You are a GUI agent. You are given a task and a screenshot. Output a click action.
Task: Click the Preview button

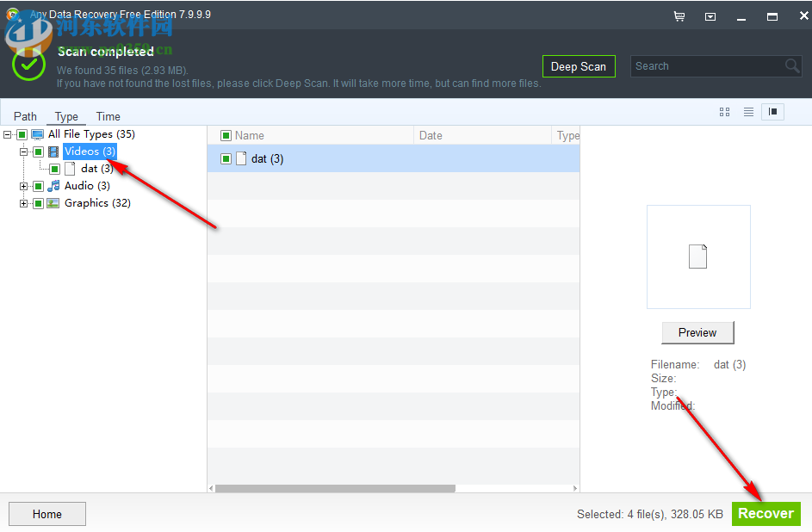(x=697, y=333)
